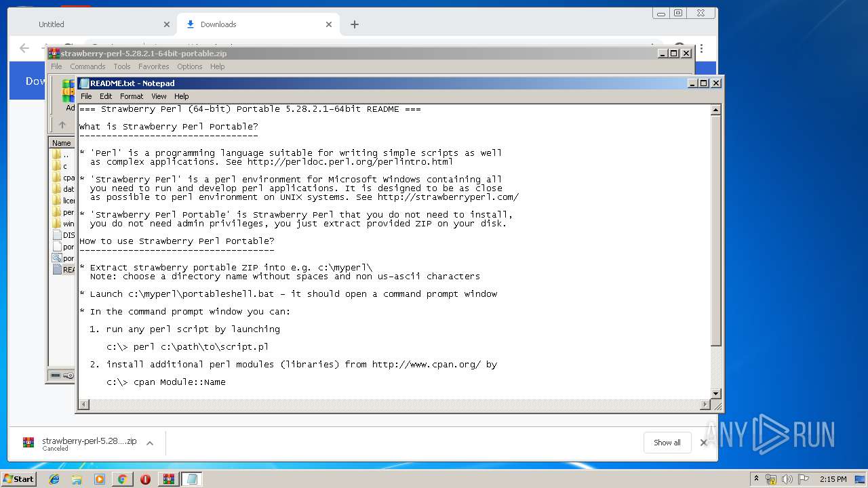Click Notepad horizontal scrollbar left arrow
The height and width of the screenshot is (488, 868).
[84, 405]
